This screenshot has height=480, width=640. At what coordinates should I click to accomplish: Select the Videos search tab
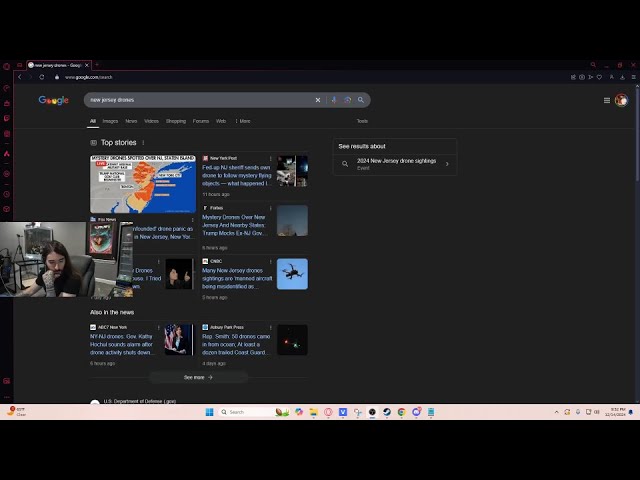[x=151, y=121]
